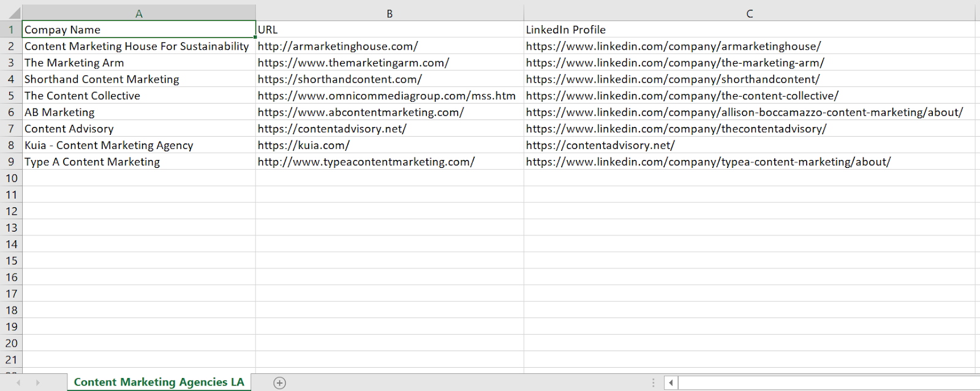Select http://www.typeacontentmarketing.com/ cell
The image size is (980, 391).
[x=390, y=162]
